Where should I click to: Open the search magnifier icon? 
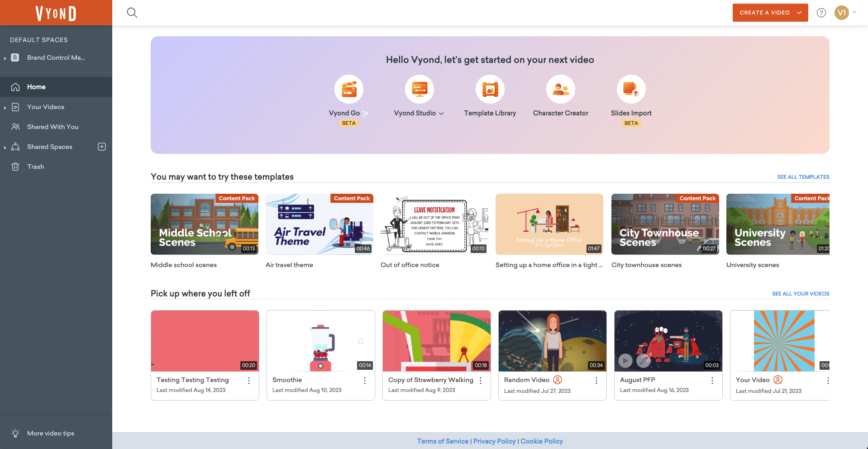tap(132, 13)
